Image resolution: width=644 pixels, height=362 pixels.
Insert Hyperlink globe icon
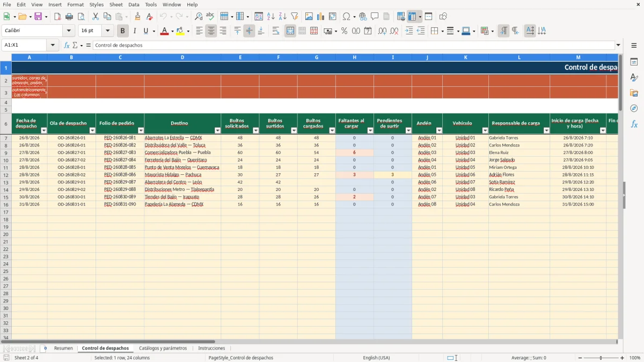363,17
